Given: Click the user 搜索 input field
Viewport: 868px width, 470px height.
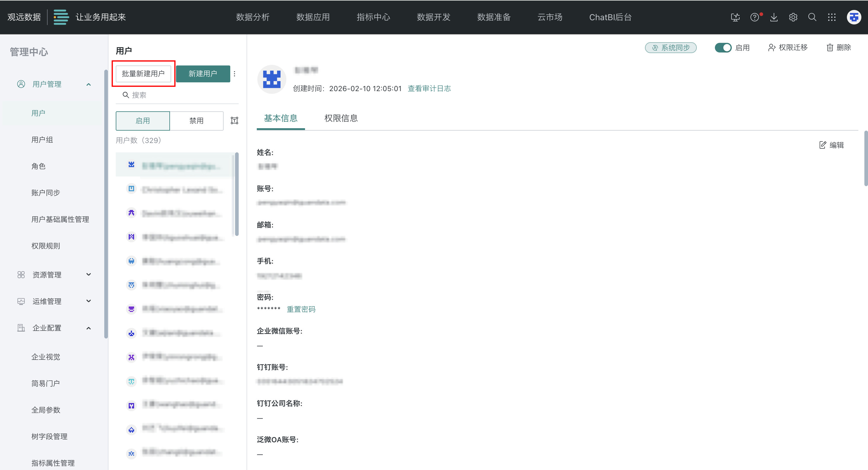Looking at the screenshot, I should point(182,95).
